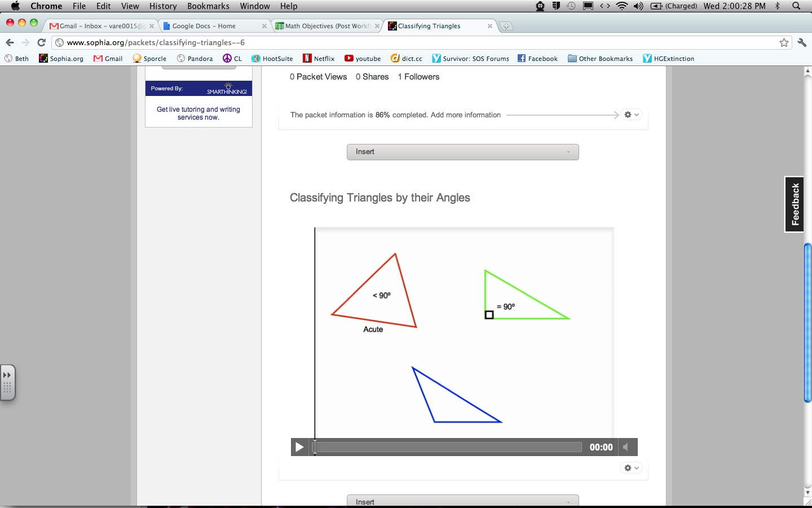Screen dimensions: 812x508
Task: Click the live tutoring and writing services link
Action: (x=198, y=113)
